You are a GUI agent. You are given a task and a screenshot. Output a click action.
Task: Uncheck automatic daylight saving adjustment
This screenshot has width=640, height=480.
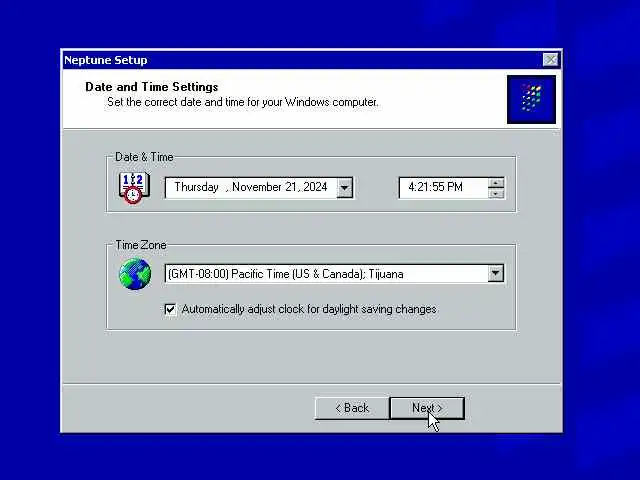click(x=170, y=309)
